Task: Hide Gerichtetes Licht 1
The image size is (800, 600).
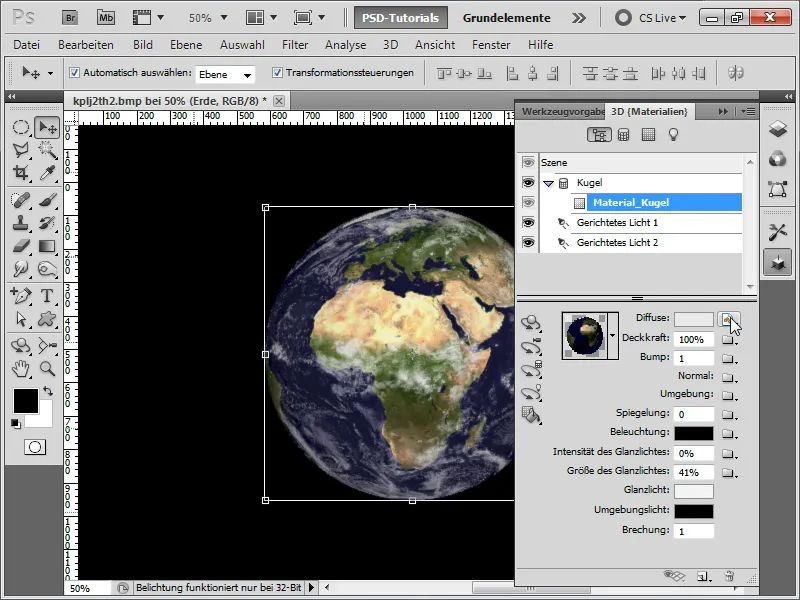Action: pos(528,222)
